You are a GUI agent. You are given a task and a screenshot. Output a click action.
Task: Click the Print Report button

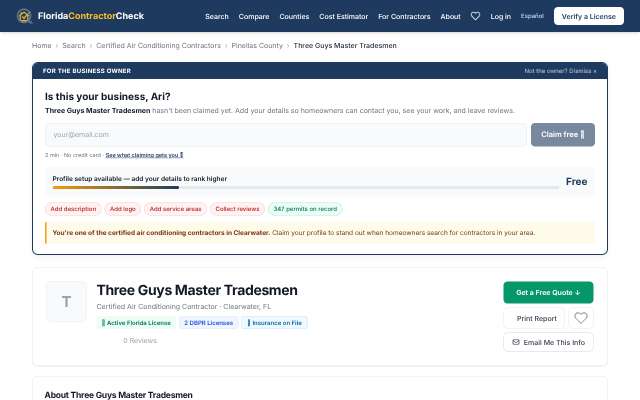tap(534, 318)
